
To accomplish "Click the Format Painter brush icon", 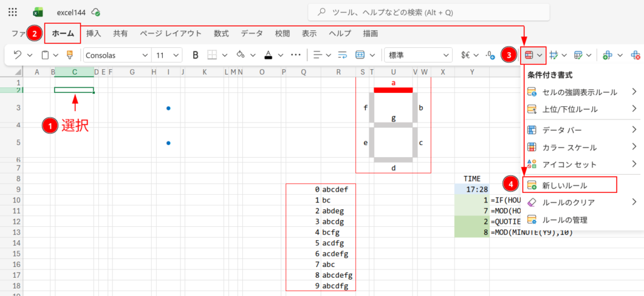I will 69,55.
